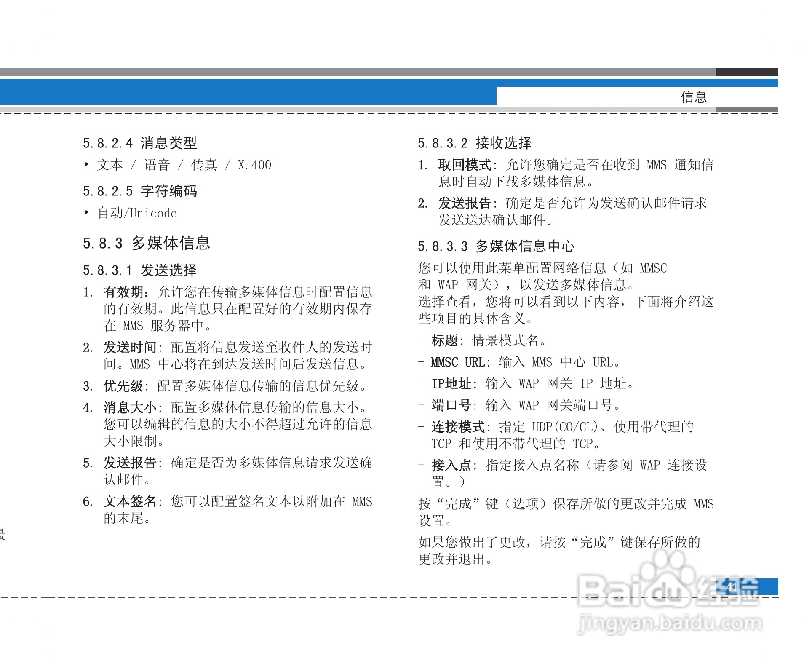Click the bold term 接入点

pos(451,466)
